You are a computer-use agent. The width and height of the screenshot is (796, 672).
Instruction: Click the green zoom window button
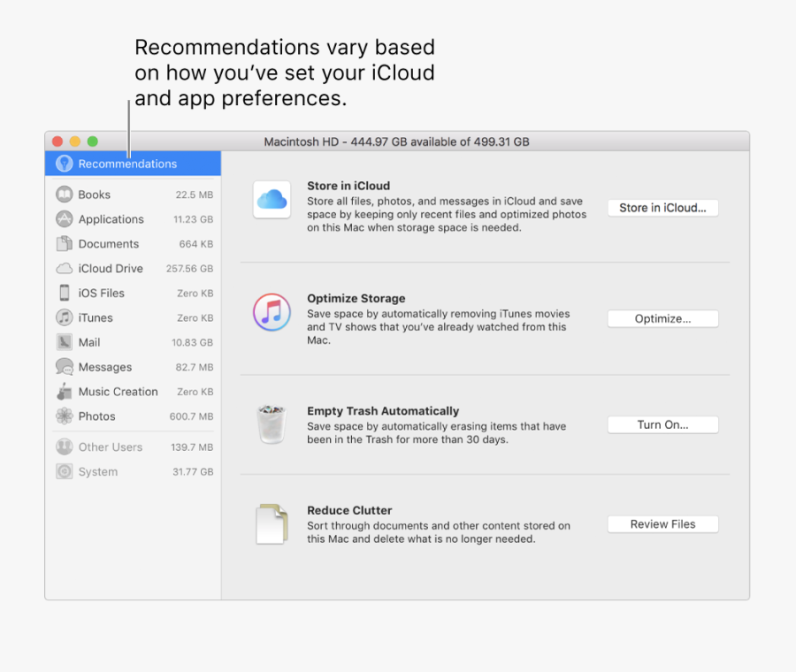click(93, 141)
